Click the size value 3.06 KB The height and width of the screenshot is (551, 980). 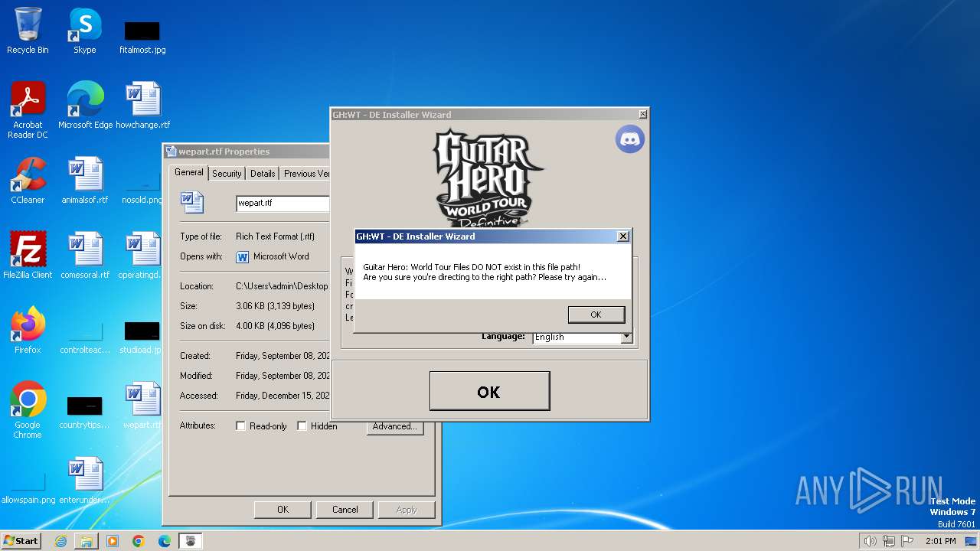[275, 306]
